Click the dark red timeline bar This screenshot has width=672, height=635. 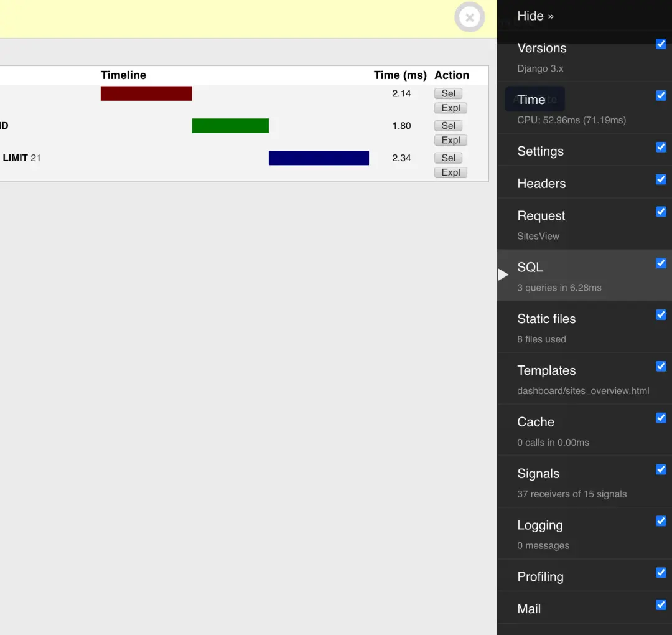(x=146, y=93)
